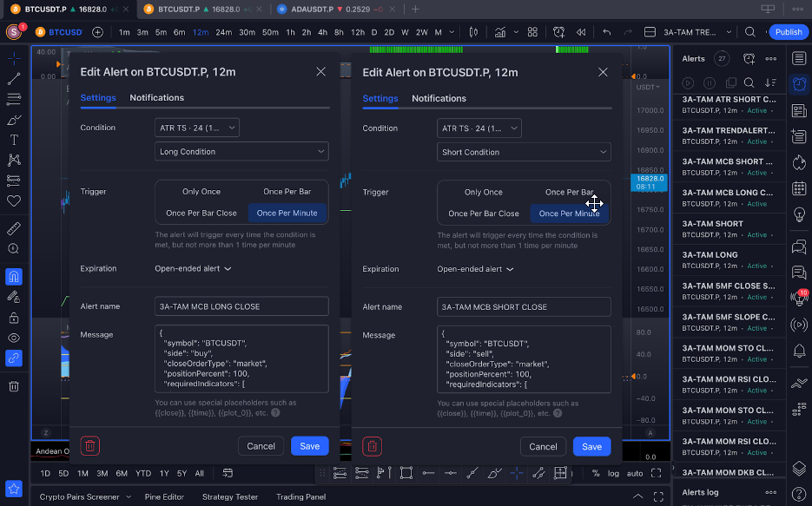Select the text annotation tool

pos(14,140)
